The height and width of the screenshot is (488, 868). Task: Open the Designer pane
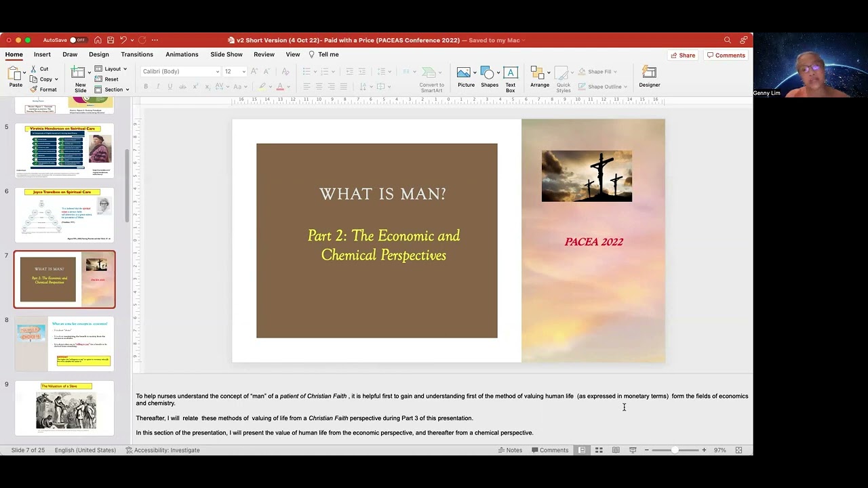click(x=649, y=77)
